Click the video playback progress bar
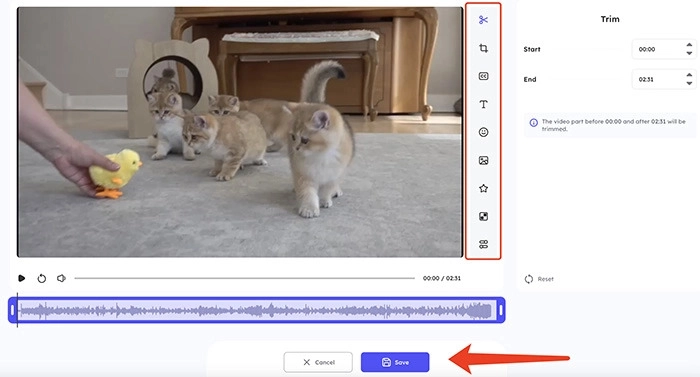The width and height of the screenshot is (700, 377). tap(245, 278)
